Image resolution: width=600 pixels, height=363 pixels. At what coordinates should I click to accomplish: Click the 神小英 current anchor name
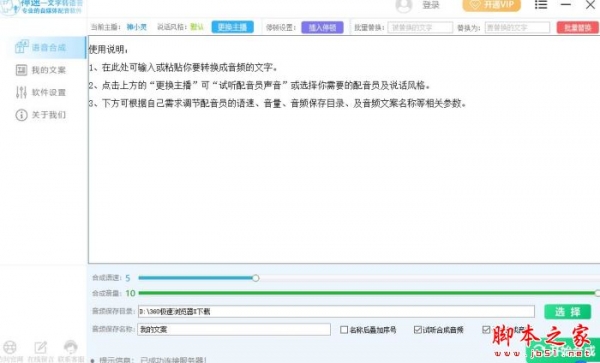[137, 27]
